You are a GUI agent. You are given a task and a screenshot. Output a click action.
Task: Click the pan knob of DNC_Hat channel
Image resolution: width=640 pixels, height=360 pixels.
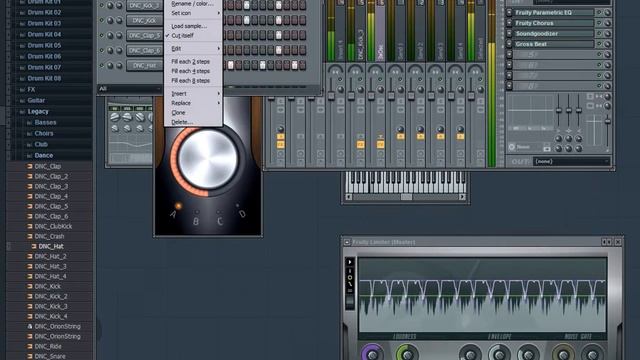tap(110, 65)
